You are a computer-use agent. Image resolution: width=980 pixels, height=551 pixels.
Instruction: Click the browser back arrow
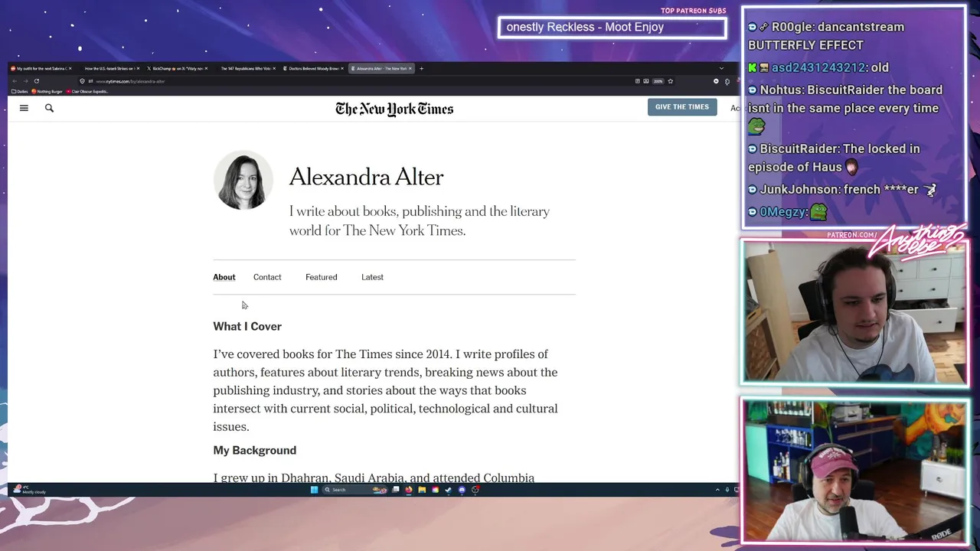[14, 80]
